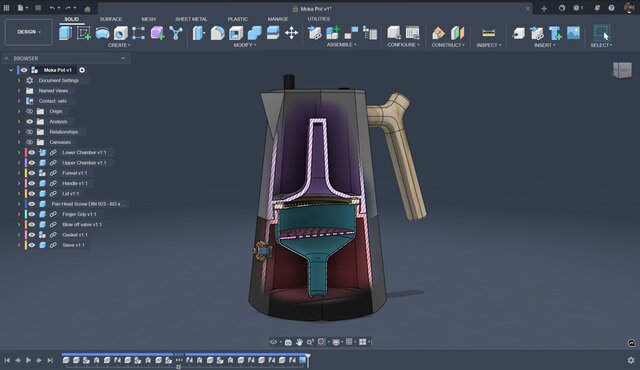The width and height of the screenshot is (640, 370).
Task: Select the Combine tool
Action: (255, 33)
